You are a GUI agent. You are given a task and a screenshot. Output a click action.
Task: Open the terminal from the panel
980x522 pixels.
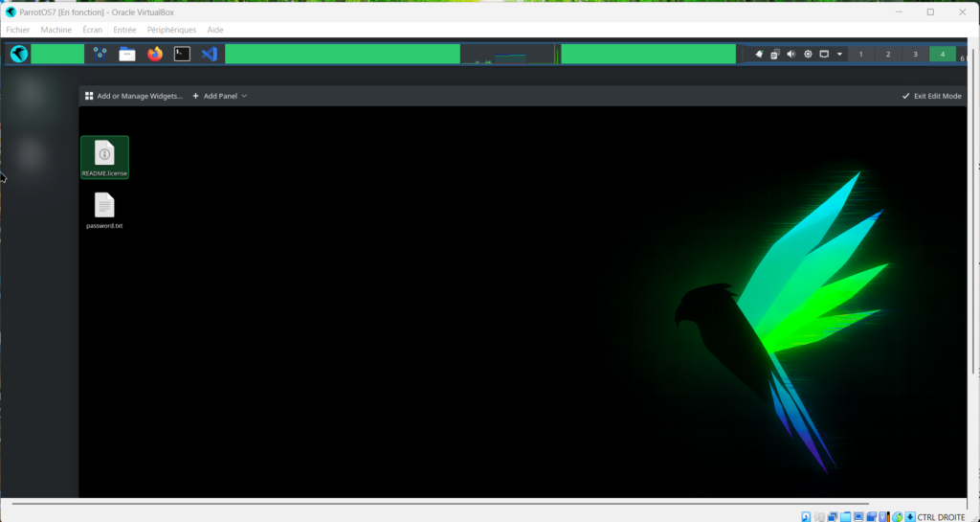tap(182, 55)
